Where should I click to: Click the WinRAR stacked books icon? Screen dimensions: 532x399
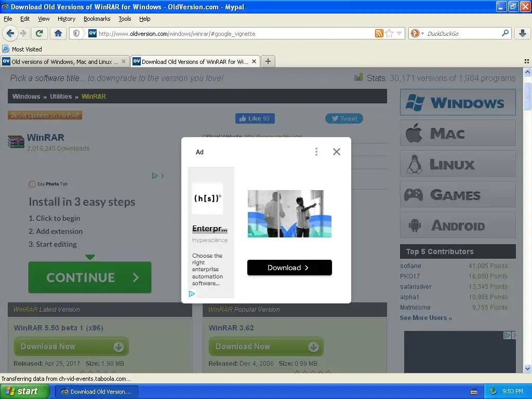click(16, 142)
